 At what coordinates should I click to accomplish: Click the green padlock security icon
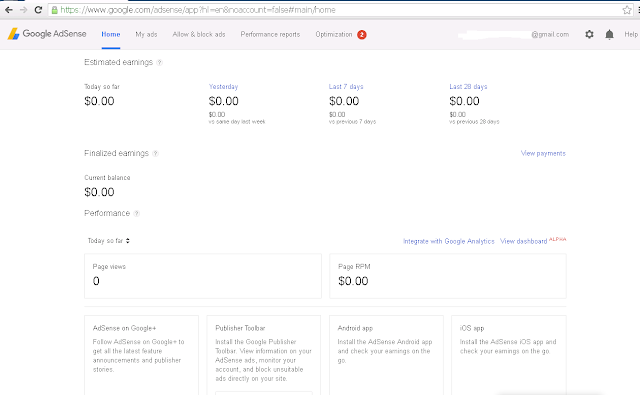pos(54,10)
